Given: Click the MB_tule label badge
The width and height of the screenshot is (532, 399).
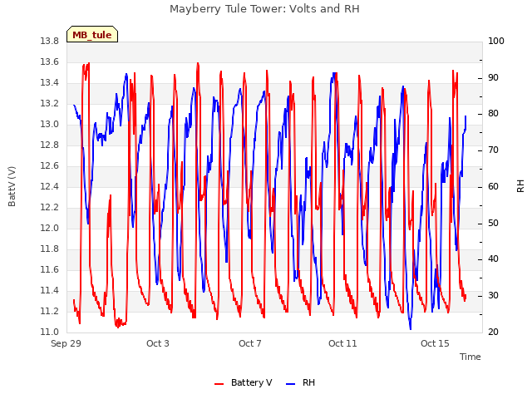Looking at the screenshot, I should pos(92,34).
